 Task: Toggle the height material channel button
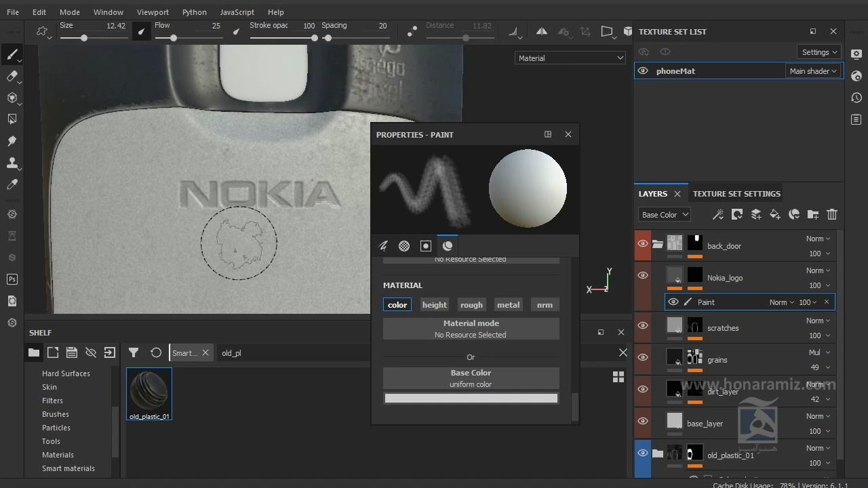(x=435, y=305)
